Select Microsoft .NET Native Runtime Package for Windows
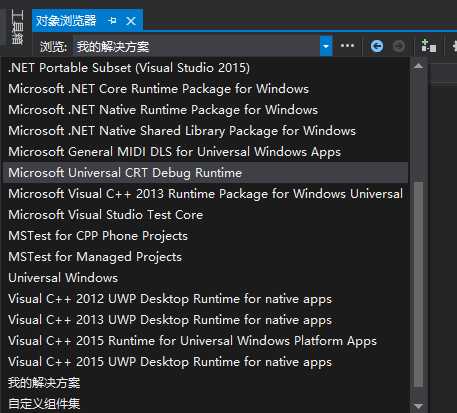This screenshot has height=413, width=457. [x=205, y=110]
